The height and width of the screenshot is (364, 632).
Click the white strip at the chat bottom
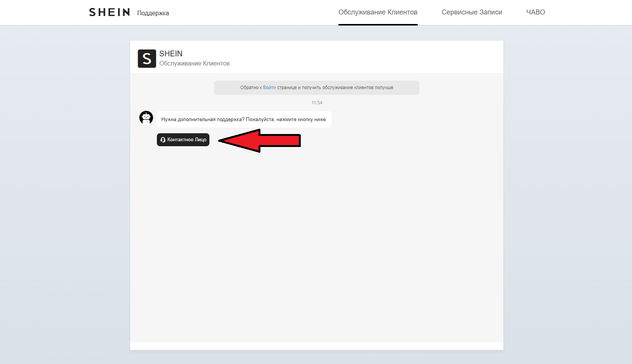pyautogui.click(x=316, y=346)
